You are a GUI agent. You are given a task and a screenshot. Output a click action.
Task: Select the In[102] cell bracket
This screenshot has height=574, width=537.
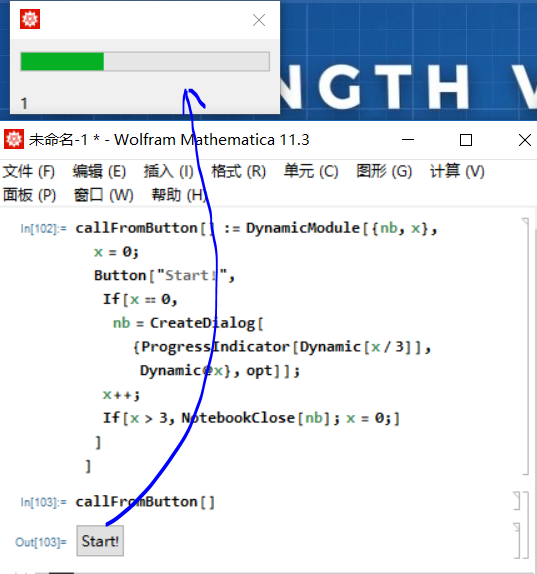click(x=525, y=346)
